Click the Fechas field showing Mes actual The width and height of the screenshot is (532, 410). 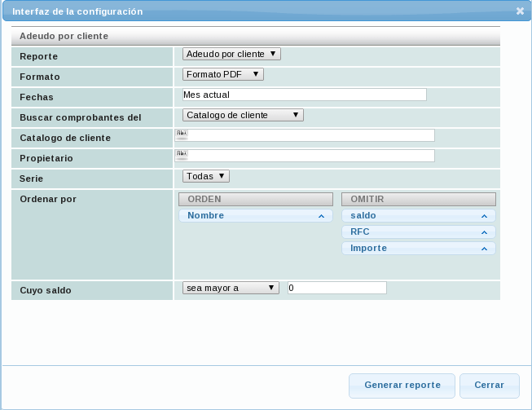(x=305, y=95)
